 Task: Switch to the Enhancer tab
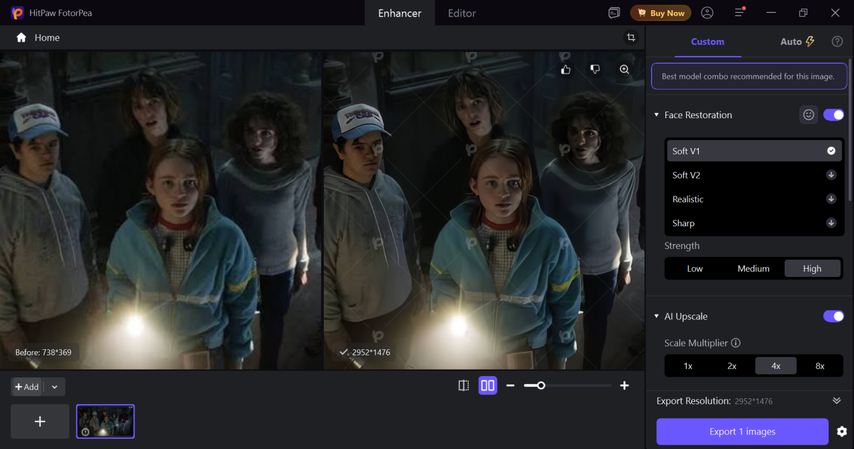click(x=400, y=13)
